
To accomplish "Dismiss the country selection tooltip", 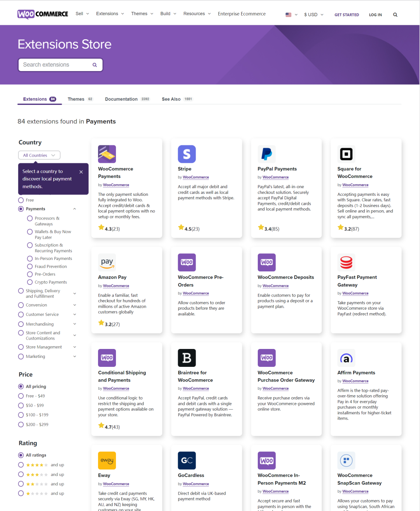I will click(81, 171).
